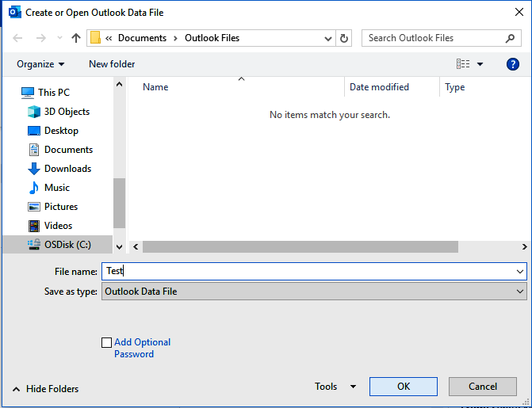Close the dialog with the X button
This screenshot has width=532, height=408.
(x=519, y=12)
